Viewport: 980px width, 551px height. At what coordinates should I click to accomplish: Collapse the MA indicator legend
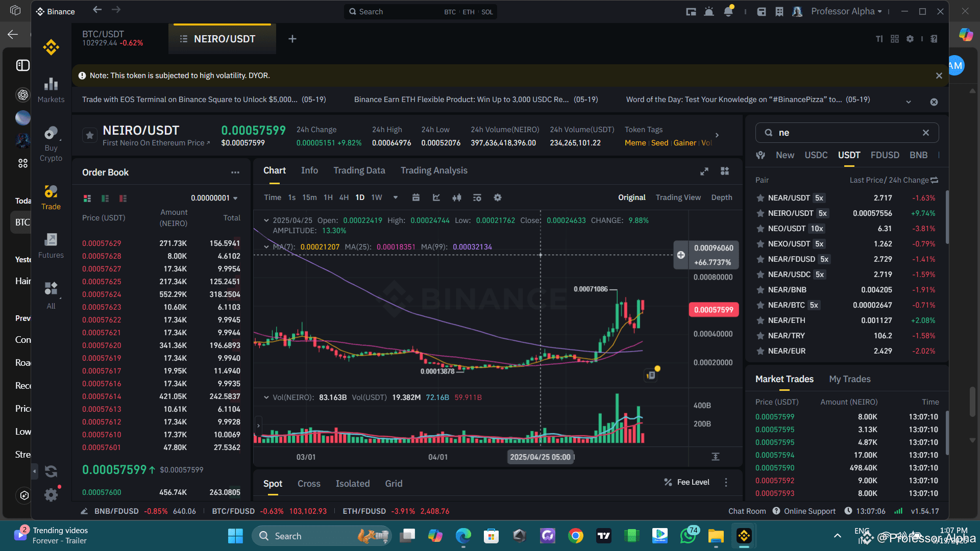[266, 247]
